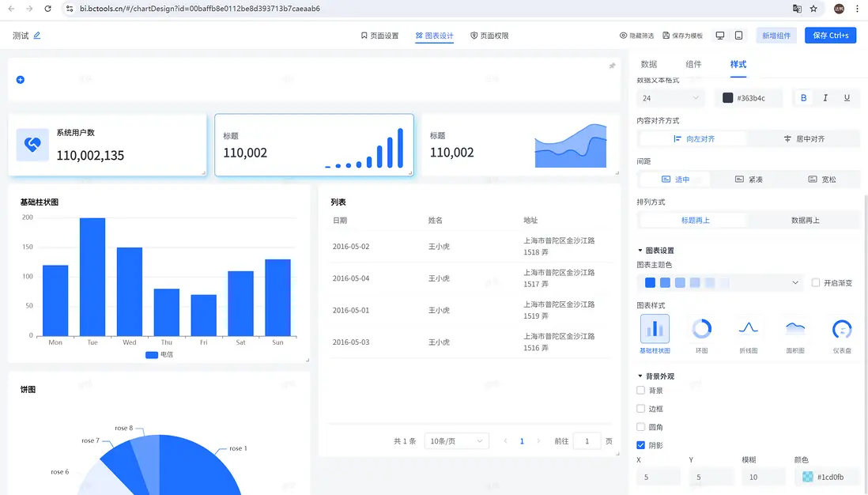
Task: Click the shadow X offset field
Action: click(659, 477)
